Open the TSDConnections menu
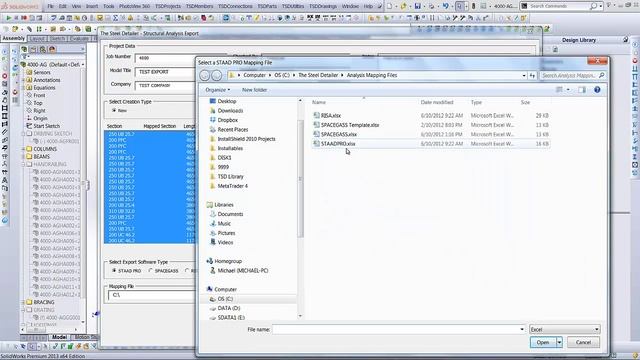 [235, 6]
